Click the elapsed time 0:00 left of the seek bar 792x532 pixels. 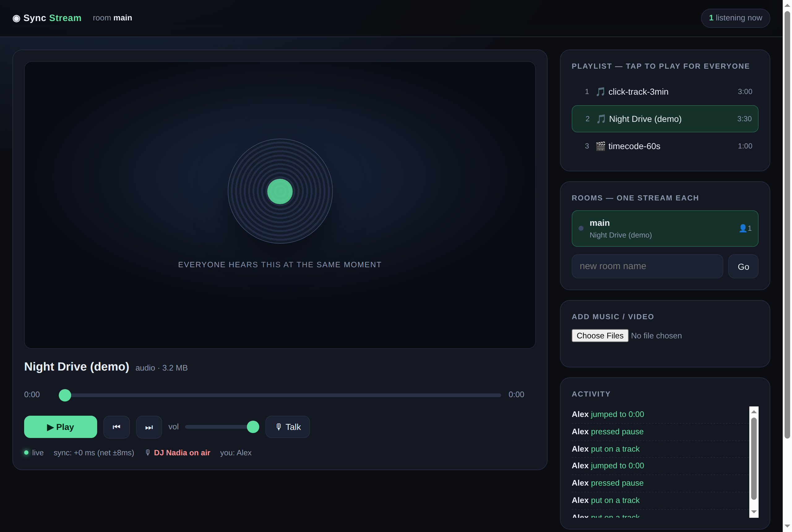click(x=32, y=395)
